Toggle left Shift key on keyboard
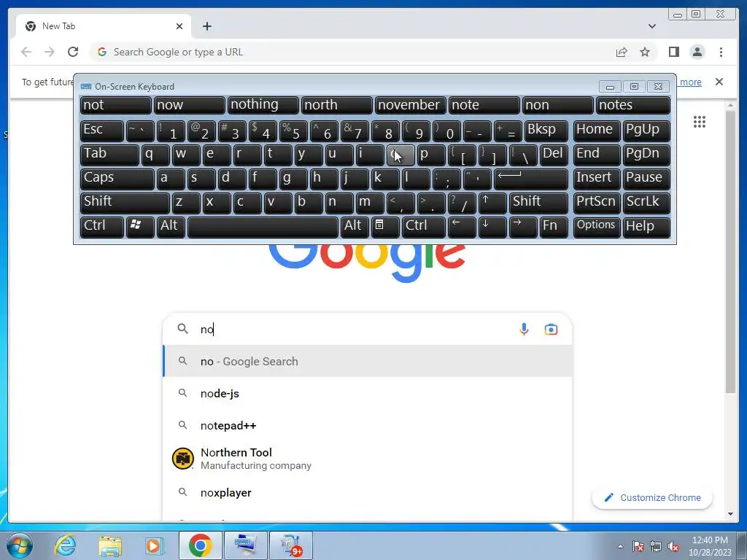Screen dimensions: 747x560 (125, 203)
